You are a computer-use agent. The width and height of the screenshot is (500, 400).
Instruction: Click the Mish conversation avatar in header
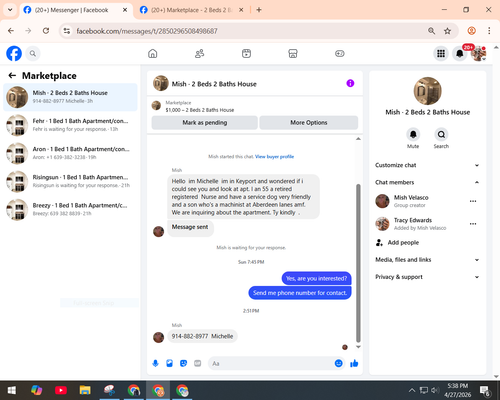(161, 83)
